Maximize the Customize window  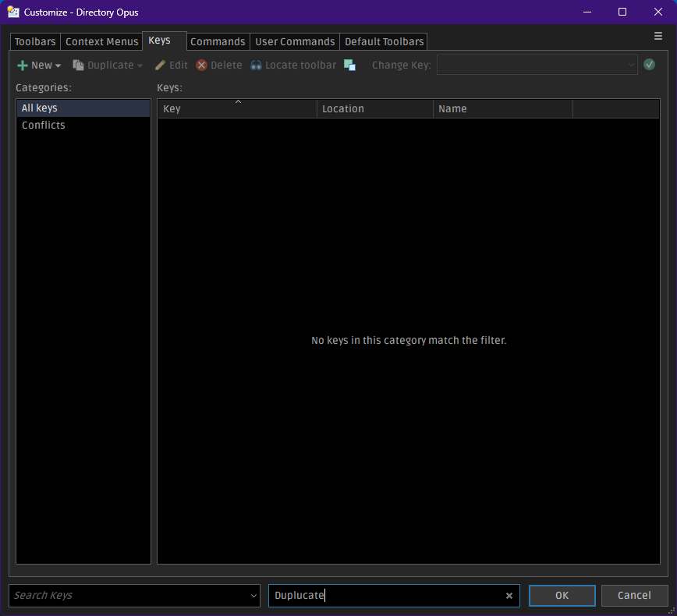pos(622,12)
